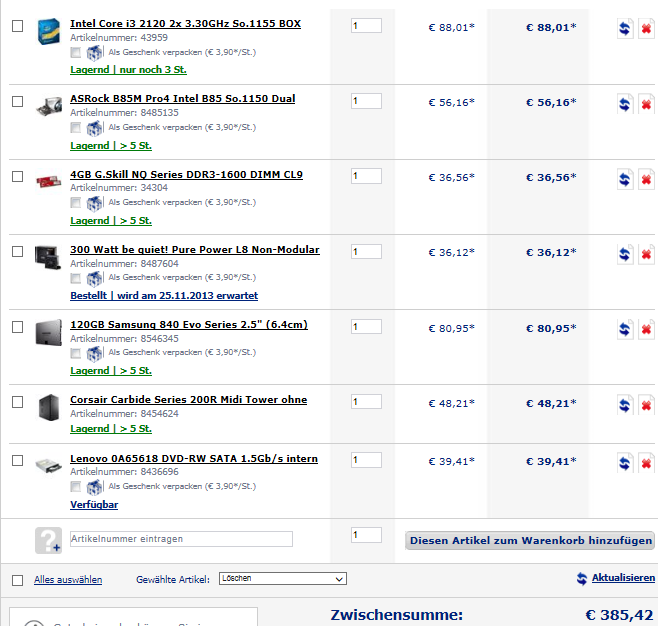Refresh the Samsung 840 Evo row
This screenshot has width=658, height=626.
[x=624, y=329]
